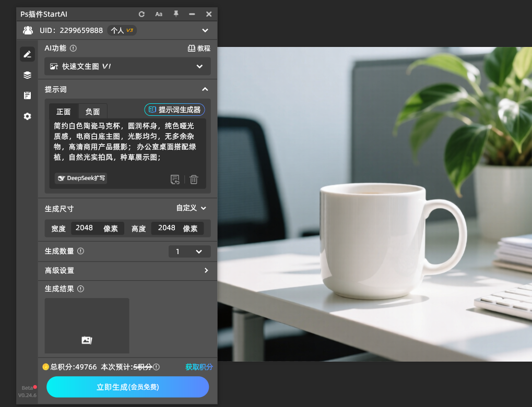The height and width of the screenshot is (407, 532).
Task: Click the refresh icon in title bar
Action: point(141,14)
